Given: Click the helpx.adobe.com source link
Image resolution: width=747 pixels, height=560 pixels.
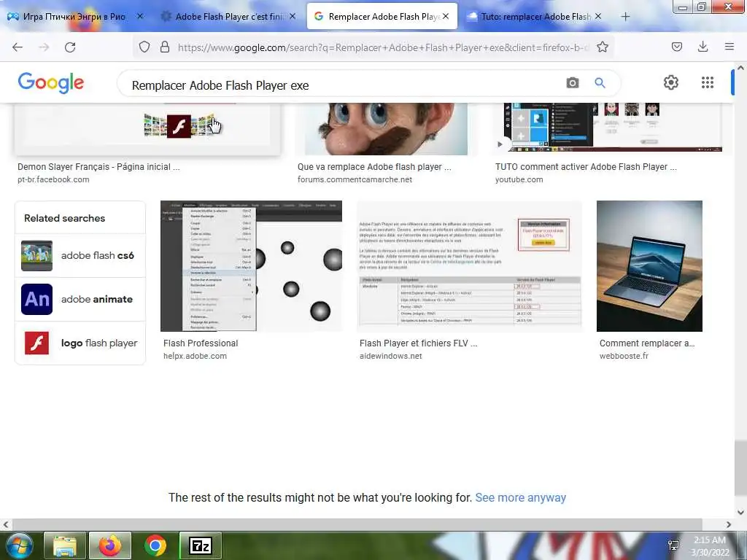Looking at the screenshot, I should (x=195, y=356).
